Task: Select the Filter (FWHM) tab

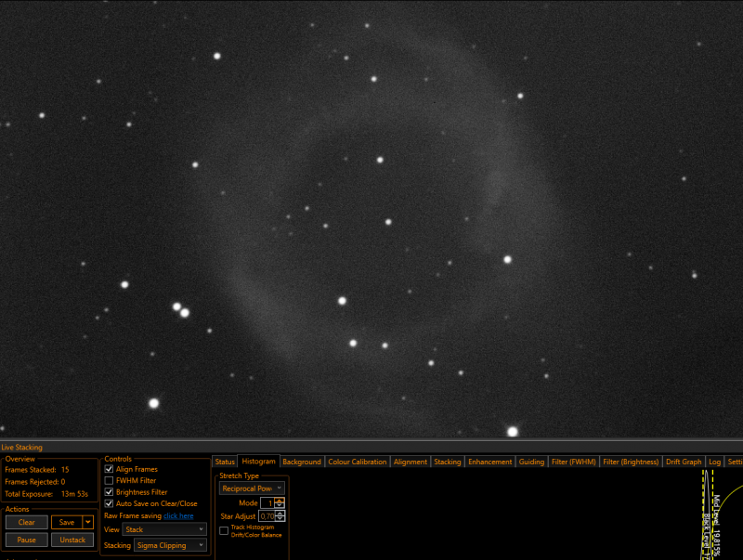Action: (573, 462)
